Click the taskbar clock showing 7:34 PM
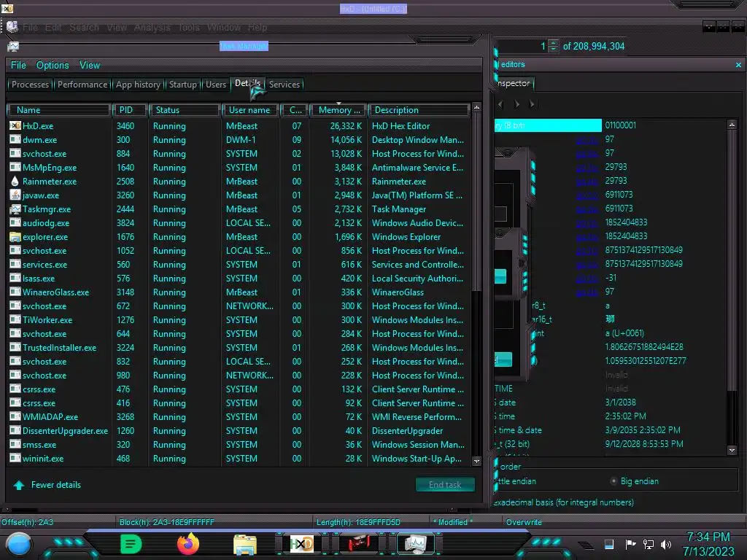The width and height of the screenshot is (747, 560). click(x=708, y=537)
